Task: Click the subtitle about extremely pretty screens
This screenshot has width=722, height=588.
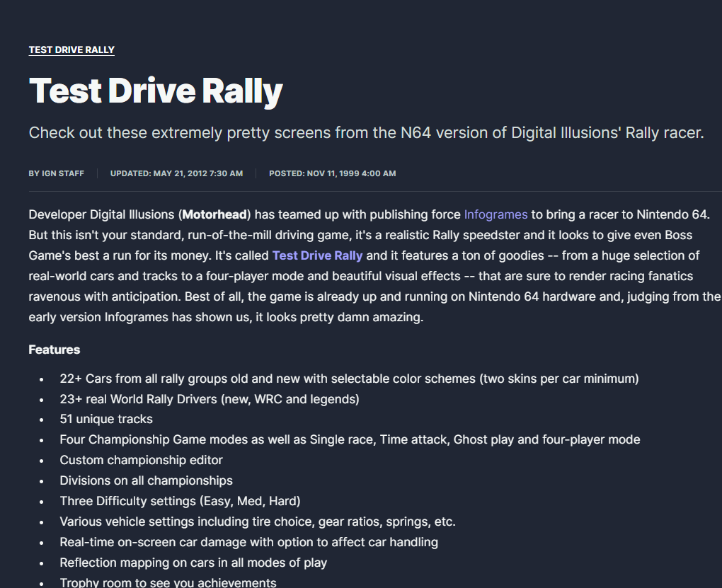Action: click(x=367, y=132)
